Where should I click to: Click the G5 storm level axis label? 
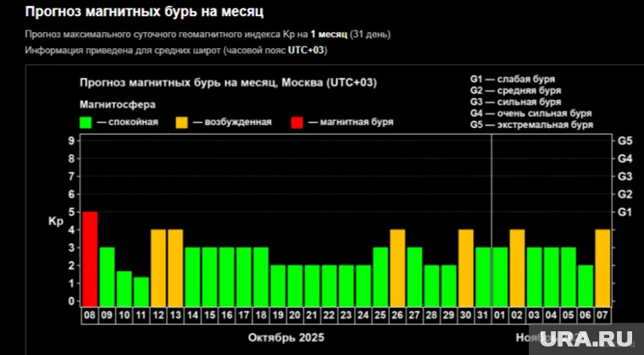[x=625, y=141]
